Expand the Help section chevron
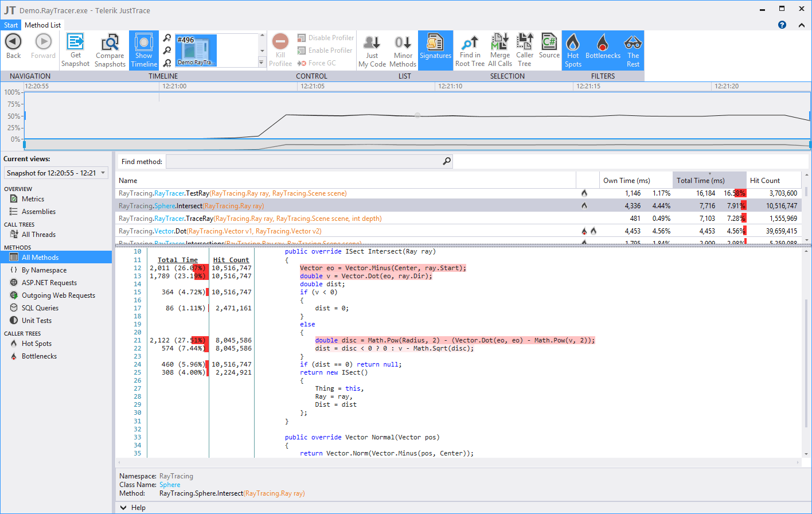The width and height of the screenshot is (812, 514). coord(123,508)
